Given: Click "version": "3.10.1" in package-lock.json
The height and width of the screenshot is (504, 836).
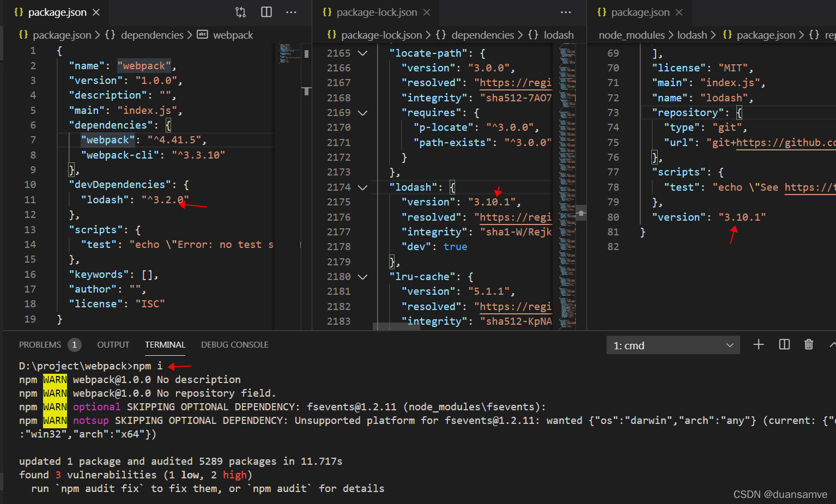Looking at the screenshot, I should 461,202.
